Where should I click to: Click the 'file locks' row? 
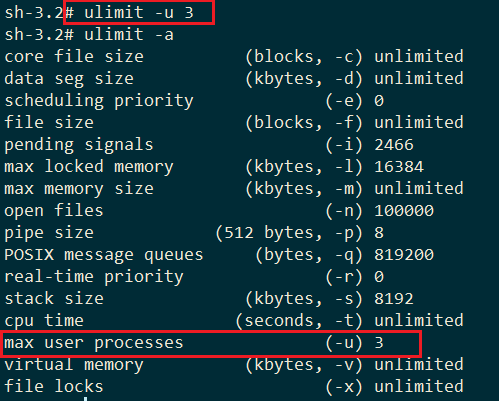[x=234, y=387]
